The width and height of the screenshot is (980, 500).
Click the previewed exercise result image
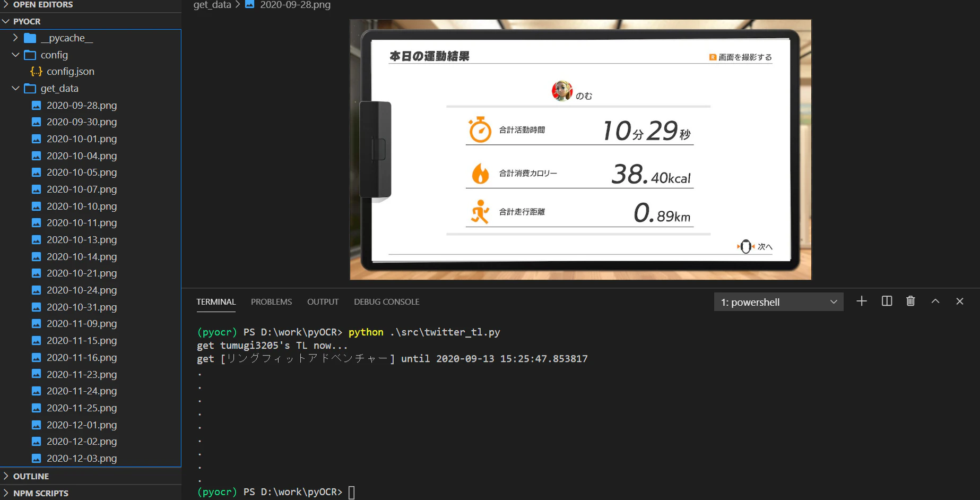click(x=580, y=150)
